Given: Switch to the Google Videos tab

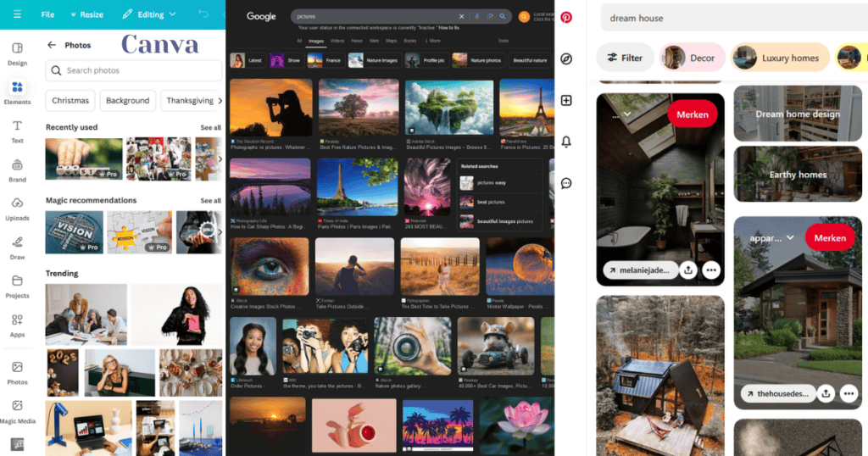Looking at the screenshot, I should click(x=337, y=41).
